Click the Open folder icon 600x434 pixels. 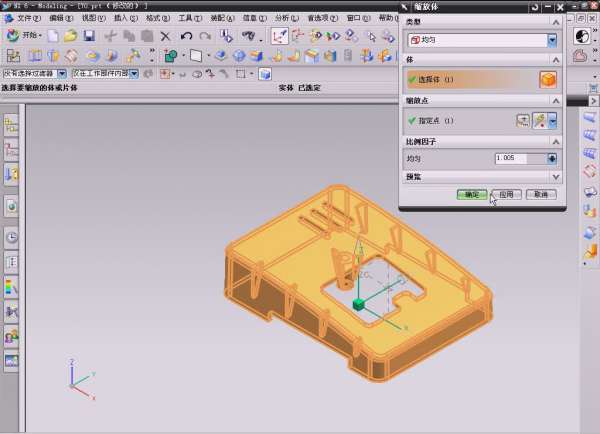[70, 36]
